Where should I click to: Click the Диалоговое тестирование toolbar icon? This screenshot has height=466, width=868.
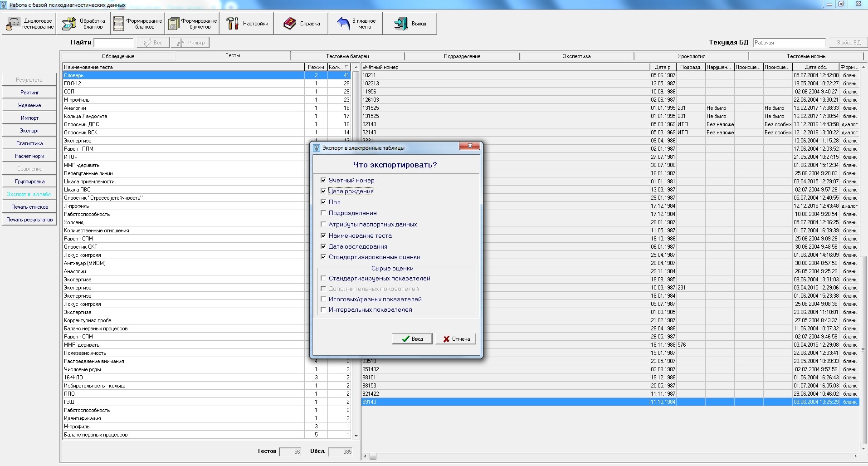(x=13, y=24)
